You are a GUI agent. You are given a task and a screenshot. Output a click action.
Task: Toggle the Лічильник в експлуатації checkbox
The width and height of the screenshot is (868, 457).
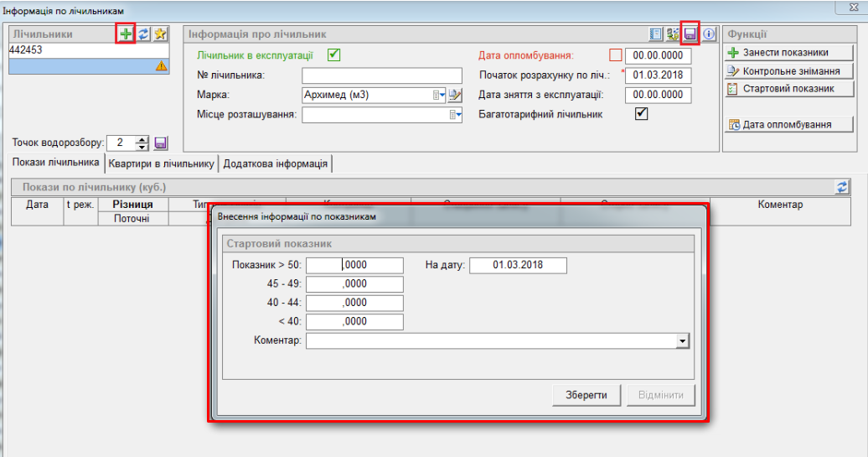tap(333, 55)
